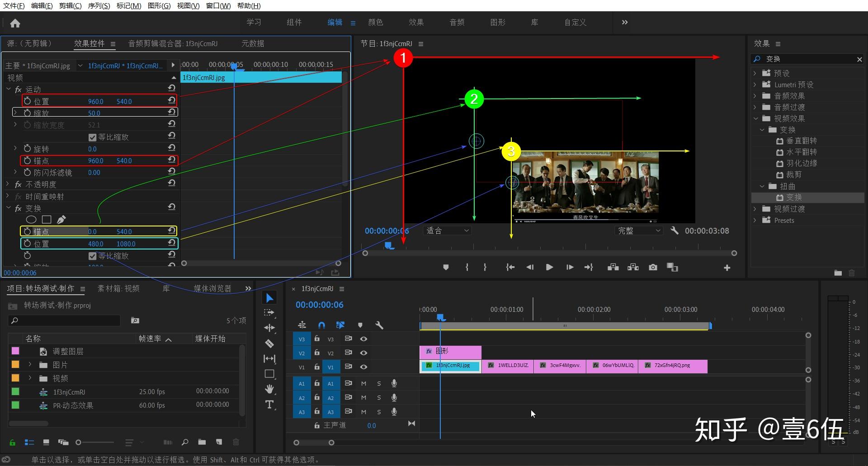
Task: Open the 序列(S) menu
Action: pos(99,6)
